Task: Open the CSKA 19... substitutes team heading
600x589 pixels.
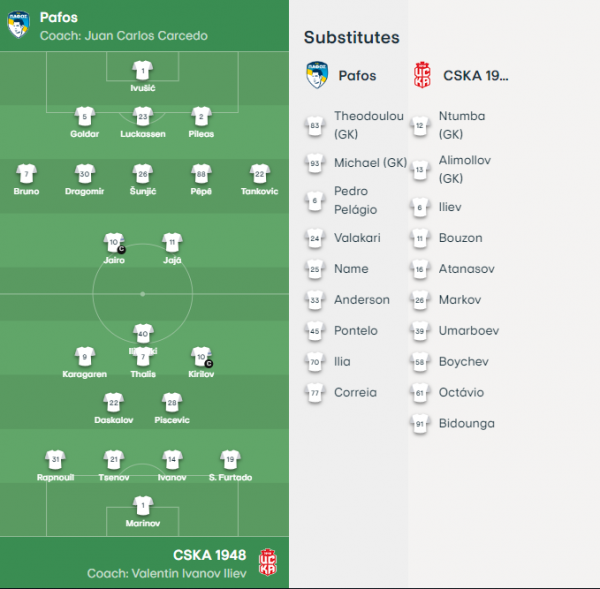Action: (476, 75)
